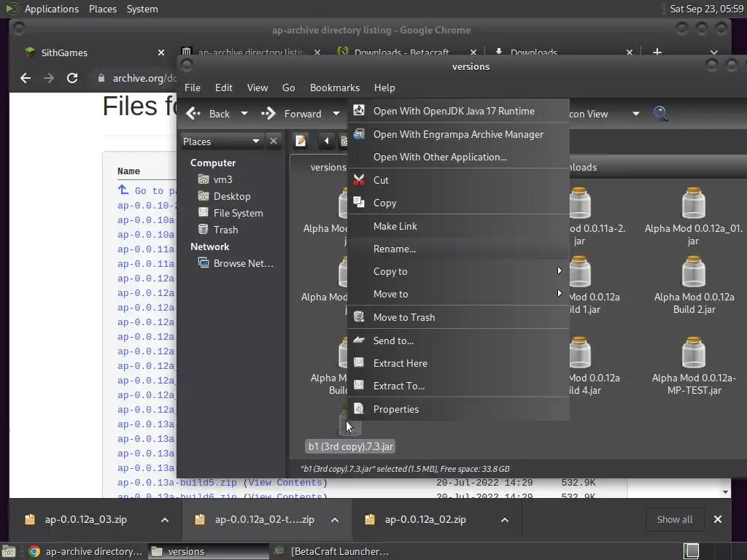Select Alpha Mod 0.0.12a-MP-TEST.jar file
Screen dimensions: 747x560
coord(694,366)
